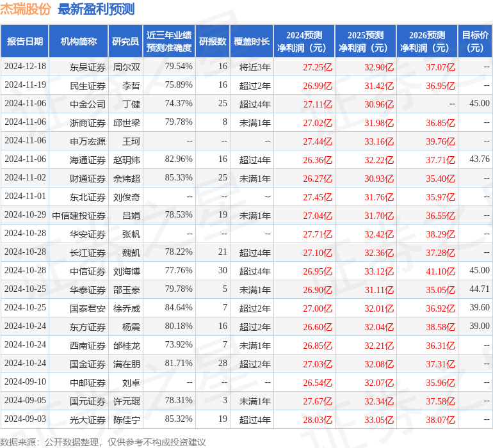493x448 pixels.
Task: Select institution 东北证券
Action: (88, 197)
